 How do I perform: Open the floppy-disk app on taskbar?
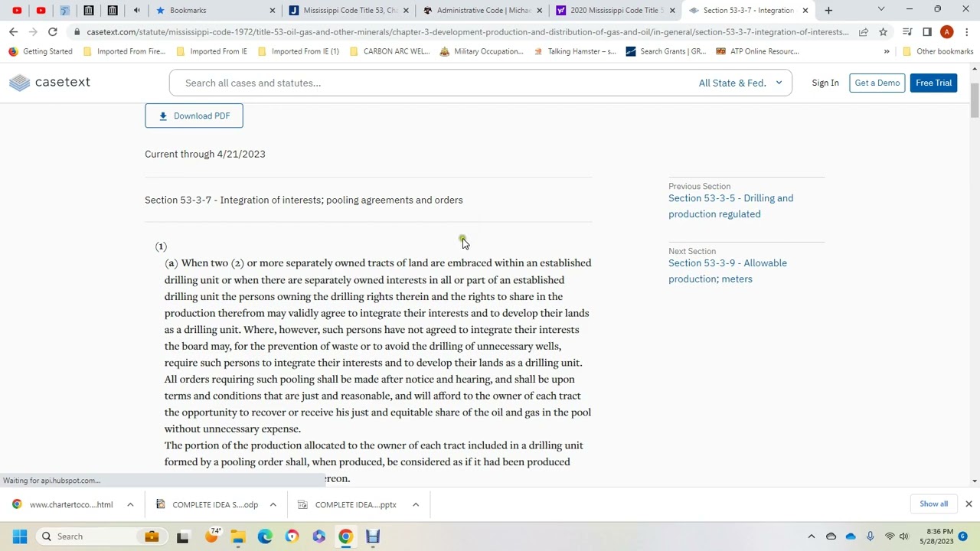[373, 536]
